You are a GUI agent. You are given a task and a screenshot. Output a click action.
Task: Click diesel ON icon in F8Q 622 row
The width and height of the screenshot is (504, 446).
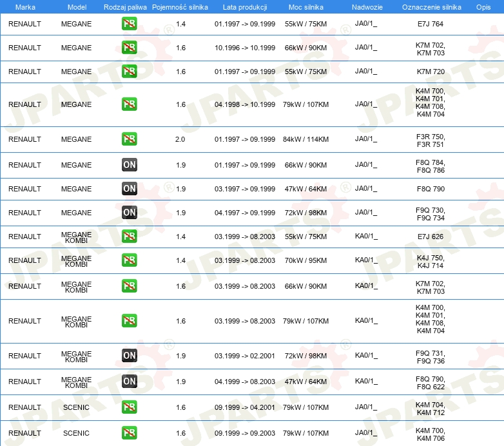129,382
